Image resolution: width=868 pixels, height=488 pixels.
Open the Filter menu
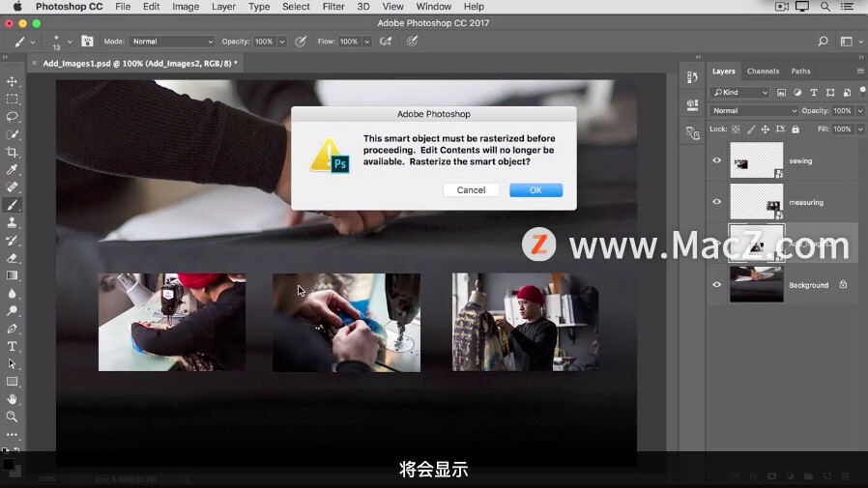333,7
